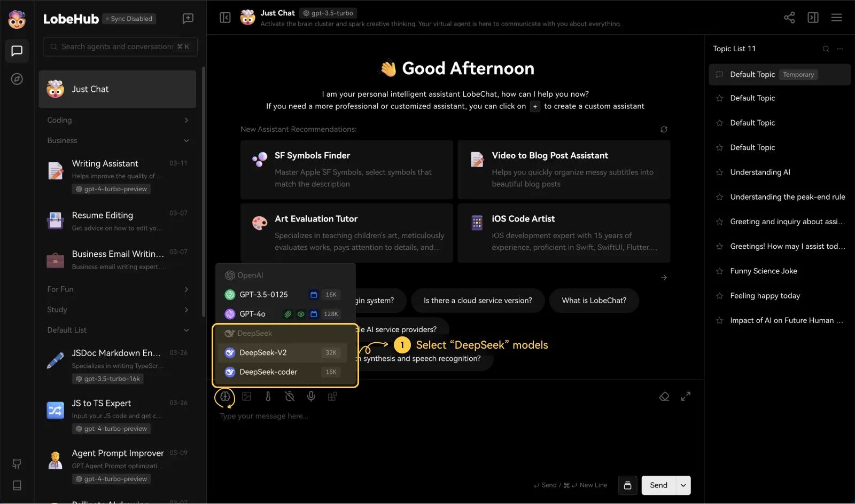Search topics with the magnifier icon
The height and width of the screenshot is (504, 855).
tap(826, 49)
